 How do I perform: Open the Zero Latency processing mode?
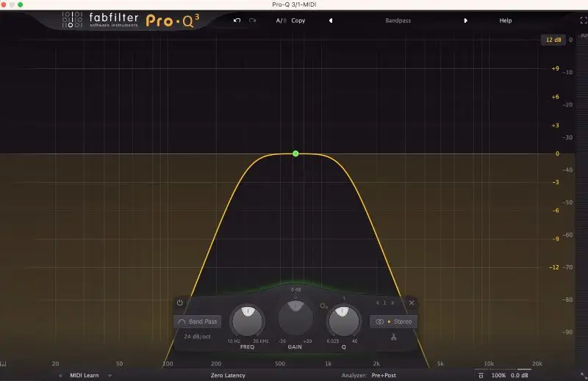pyautogui.click(x=228, y=375)
